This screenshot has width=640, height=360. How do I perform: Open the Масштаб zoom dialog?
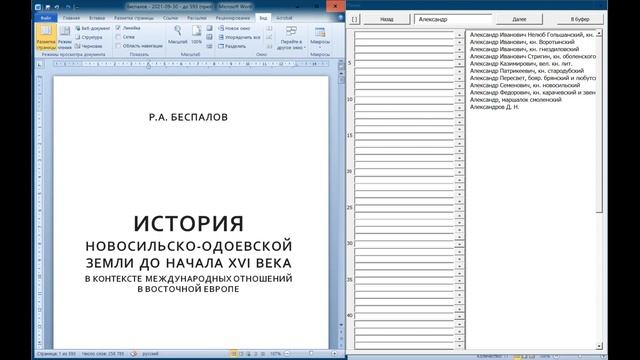[178, 35]
